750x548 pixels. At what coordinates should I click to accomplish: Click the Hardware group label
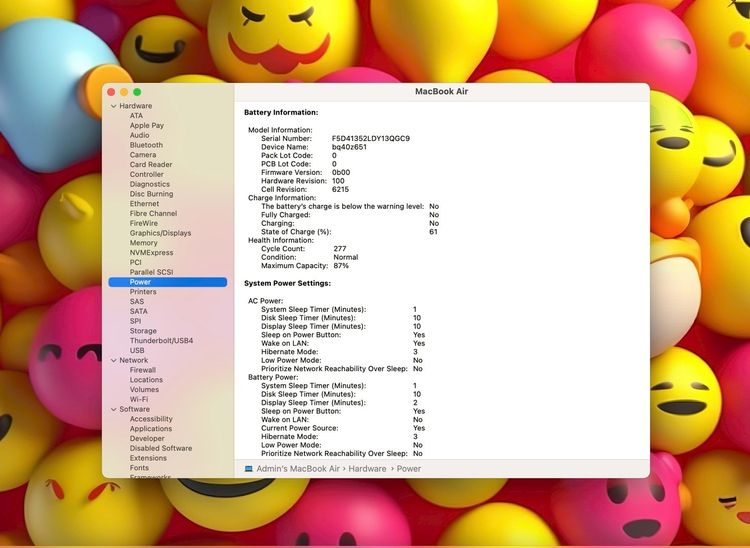point(136,106)
